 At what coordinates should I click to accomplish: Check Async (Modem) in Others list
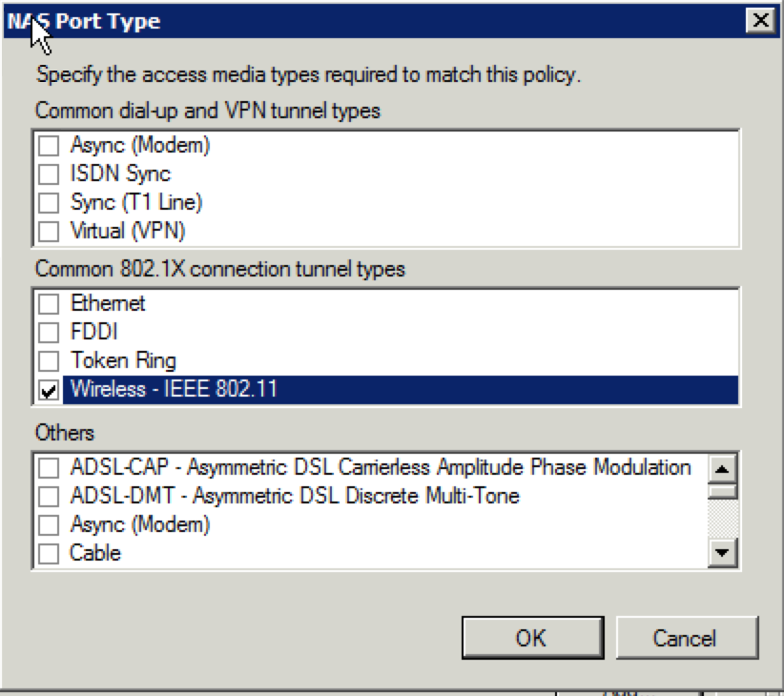tap(49, 525)
